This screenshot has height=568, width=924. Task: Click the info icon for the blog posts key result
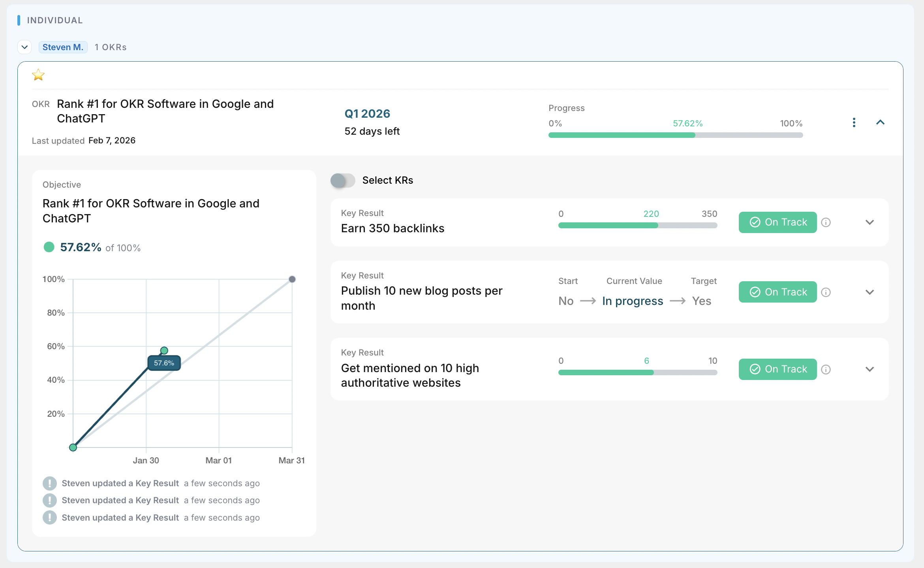[826, 292]
